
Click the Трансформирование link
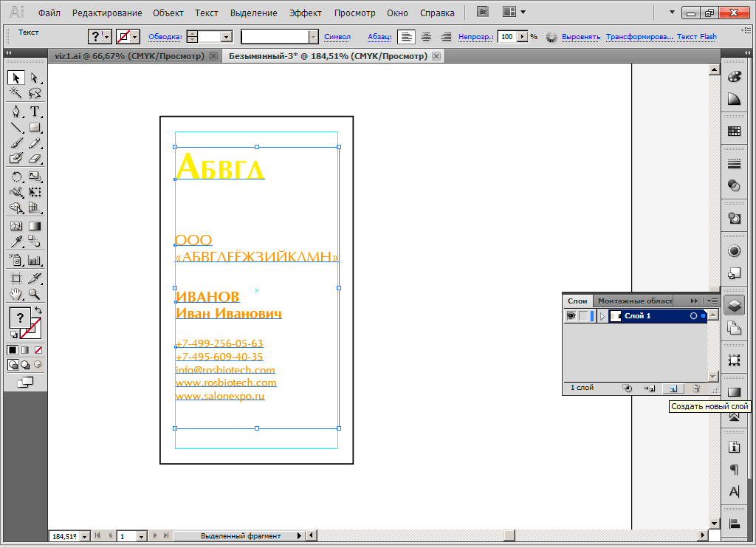(639, 36)
